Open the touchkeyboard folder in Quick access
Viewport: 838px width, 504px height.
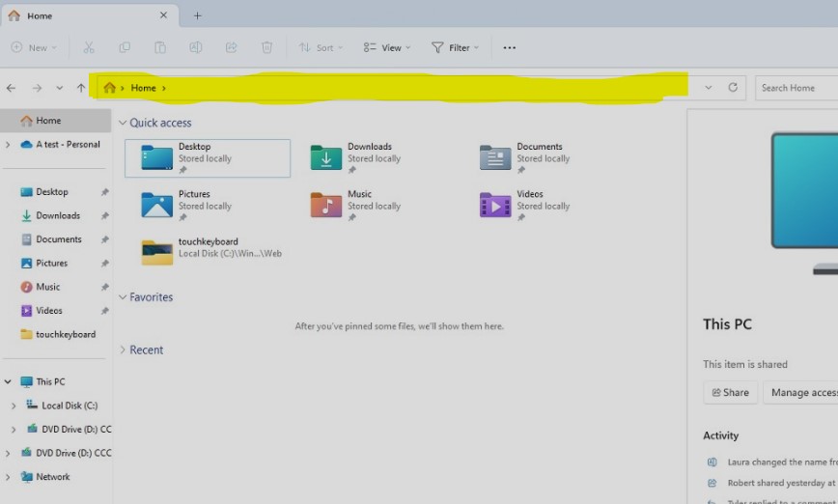pyautogui.click(x=211, y=251)
